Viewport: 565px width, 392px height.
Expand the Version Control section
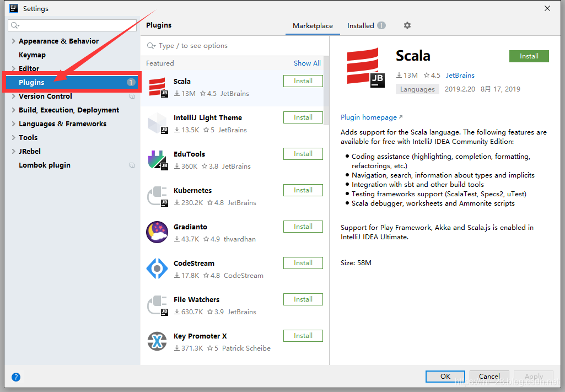pos(13,96)
